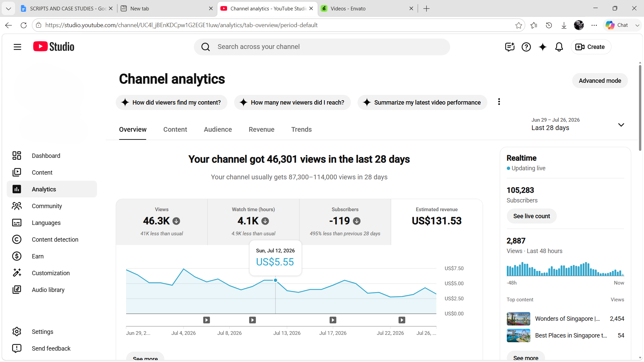This screenshot has height=362, width=644.
Task: Bookmark this page with the star icon
Action: [x=519, y=25]
